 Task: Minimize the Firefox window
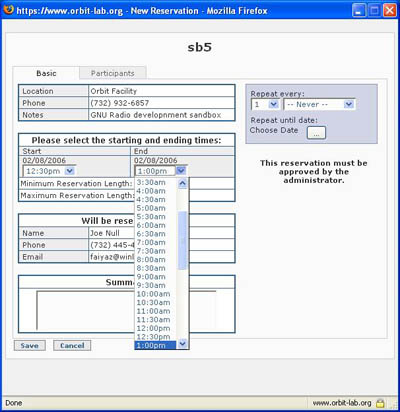tap(359, 11)
